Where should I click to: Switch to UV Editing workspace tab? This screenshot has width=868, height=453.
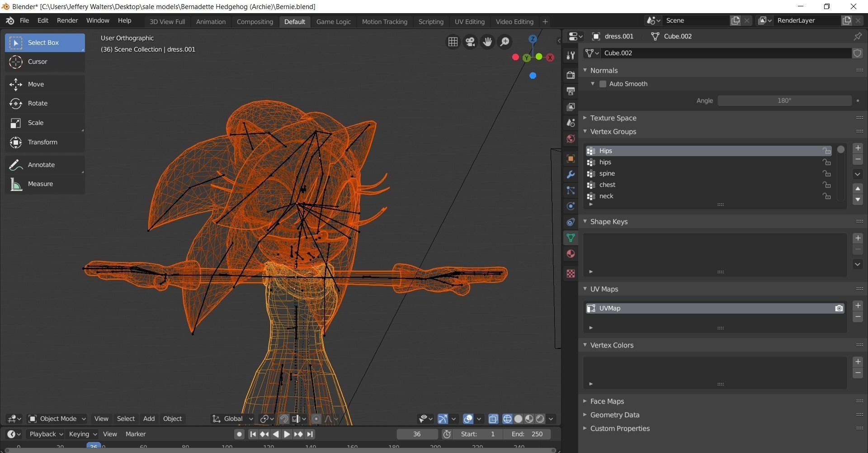(x=469, y=22)
